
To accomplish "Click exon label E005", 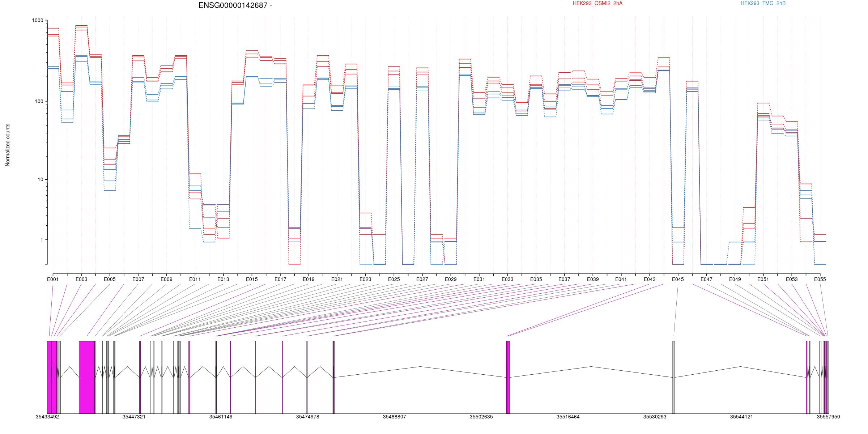I will (110, 279).
